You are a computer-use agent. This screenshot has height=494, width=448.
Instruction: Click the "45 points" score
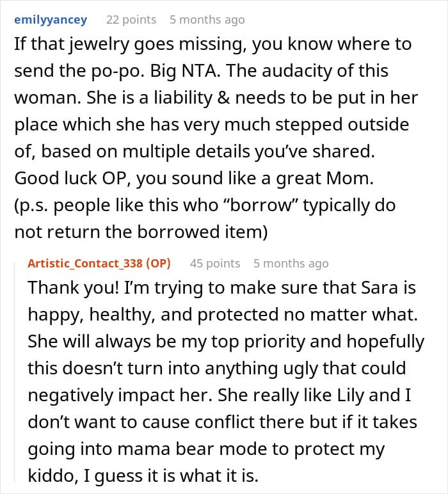[214, 264]
